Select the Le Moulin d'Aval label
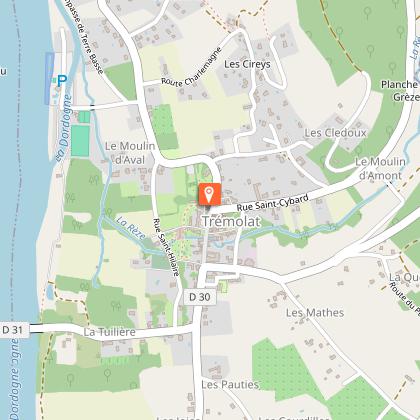The height and width of the screenshot is (420, 420). [x=130, y=153]
